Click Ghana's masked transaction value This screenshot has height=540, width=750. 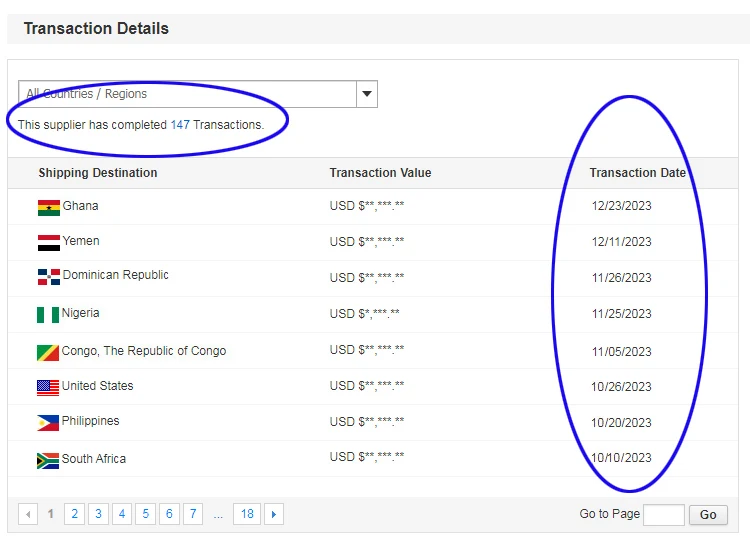pos(367,206)
